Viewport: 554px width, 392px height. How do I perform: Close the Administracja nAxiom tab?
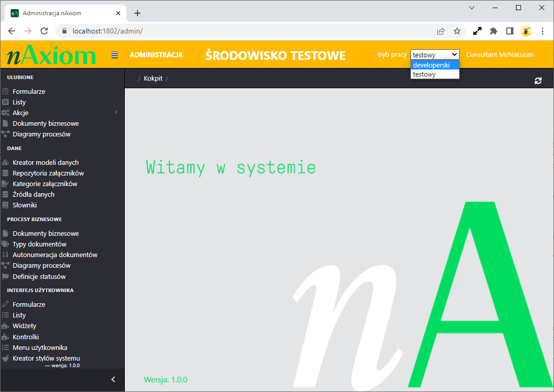point(118,13)
